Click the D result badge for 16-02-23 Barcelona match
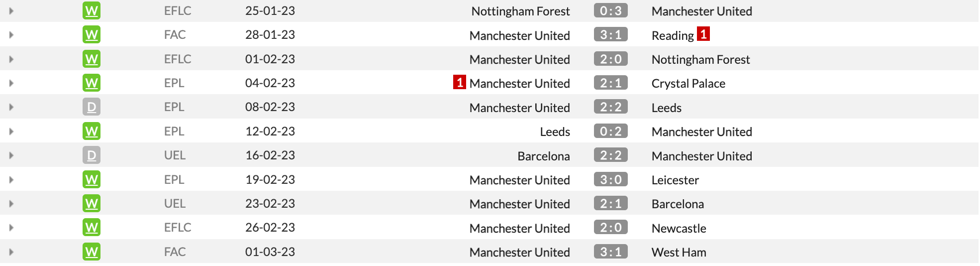Viewport: 980px width, 266px height. click(92, 155)
